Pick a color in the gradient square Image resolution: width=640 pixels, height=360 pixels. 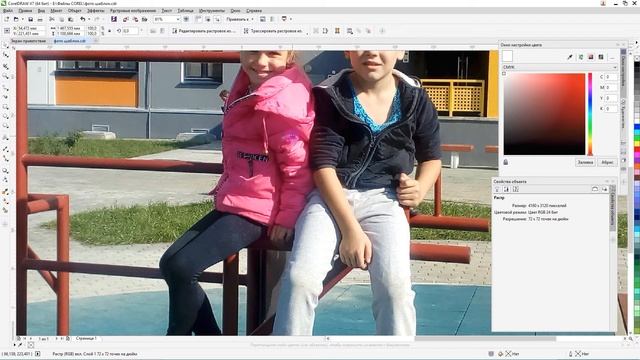(544, 114)
